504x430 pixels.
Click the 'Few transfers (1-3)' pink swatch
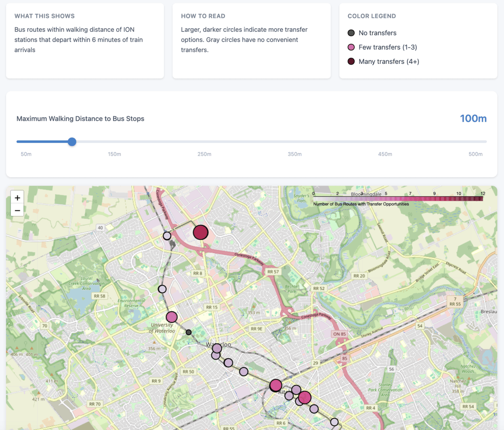[x=351, y=47]
